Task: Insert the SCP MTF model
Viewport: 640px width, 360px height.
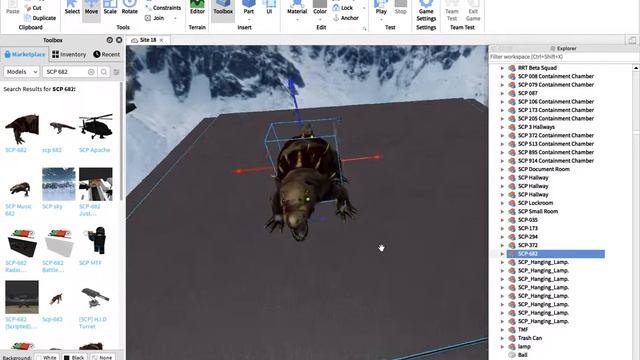Action: pyautogui.click(x=96, y=241)
